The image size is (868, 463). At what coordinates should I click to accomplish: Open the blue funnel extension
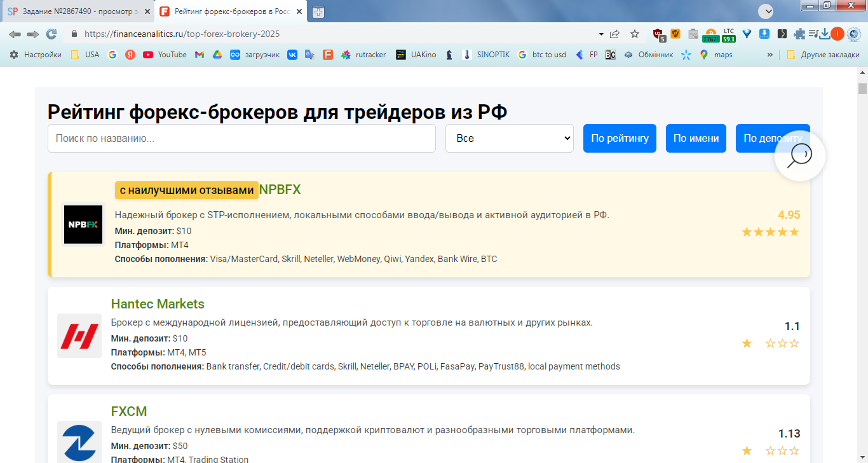tap(747, 34)
